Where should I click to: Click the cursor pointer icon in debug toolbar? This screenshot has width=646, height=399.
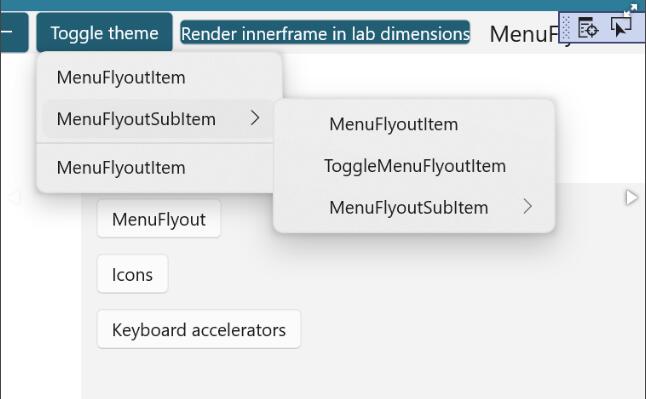point(621,28)
